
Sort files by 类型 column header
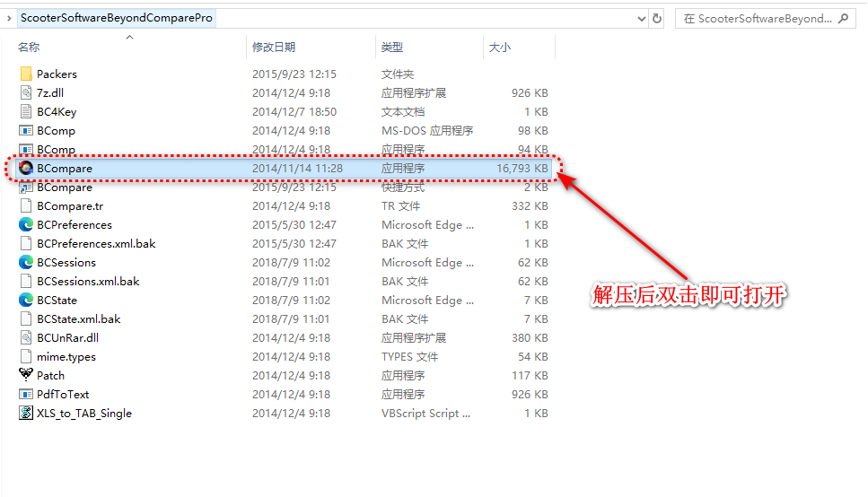(x=392, y=47)
